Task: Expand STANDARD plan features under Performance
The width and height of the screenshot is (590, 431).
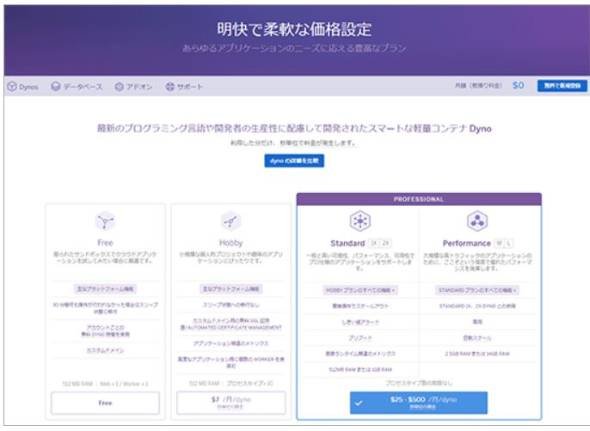Action: pos(477,290)
